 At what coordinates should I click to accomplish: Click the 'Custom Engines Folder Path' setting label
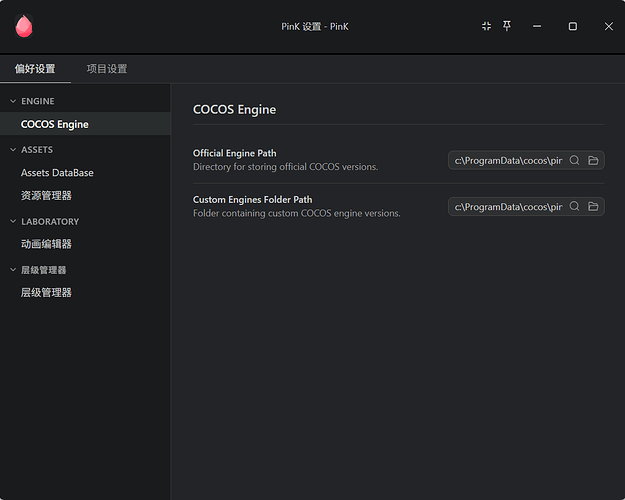253,199
